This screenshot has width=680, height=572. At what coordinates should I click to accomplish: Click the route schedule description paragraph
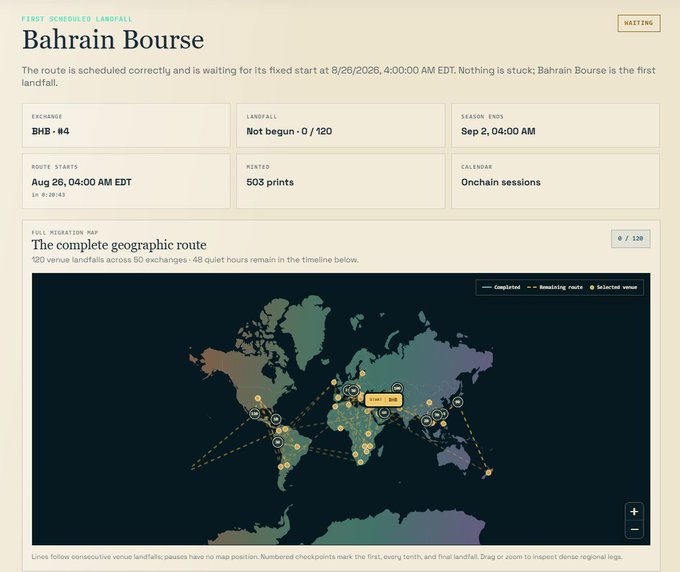339,76
